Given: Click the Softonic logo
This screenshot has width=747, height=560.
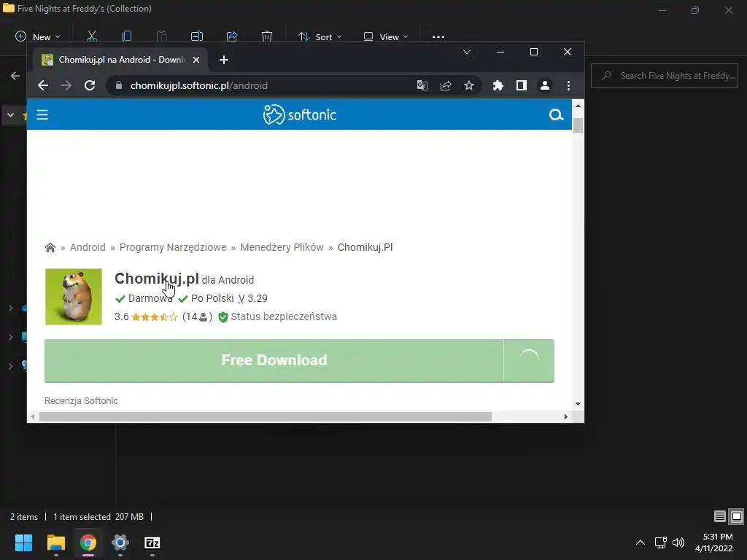Looking at the screenshot, I should (x=300, y=114).
